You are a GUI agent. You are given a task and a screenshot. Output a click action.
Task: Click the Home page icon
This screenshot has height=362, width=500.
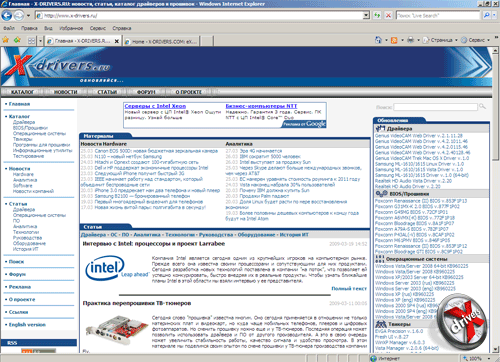(x=378, y=40)
